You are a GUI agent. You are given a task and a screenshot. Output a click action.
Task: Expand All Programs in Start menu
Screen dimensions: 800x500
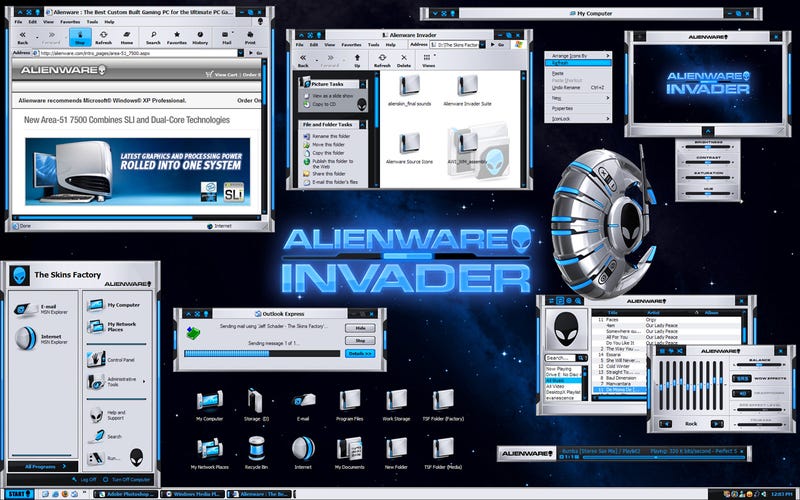44,466
